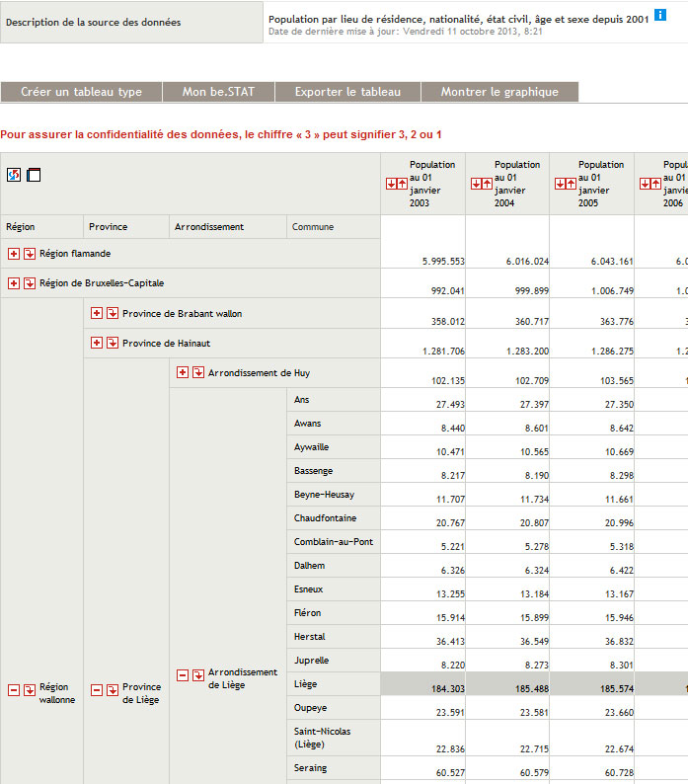Image resolution: width=688 pixels, height=784 pixels.
Task: Select the Aywaille commune row label
Action: tap(312, 447)
